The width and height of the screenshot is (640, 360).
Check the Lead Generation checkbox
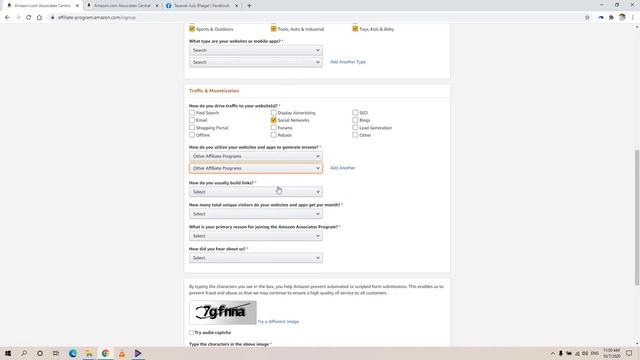click(355, 127)
